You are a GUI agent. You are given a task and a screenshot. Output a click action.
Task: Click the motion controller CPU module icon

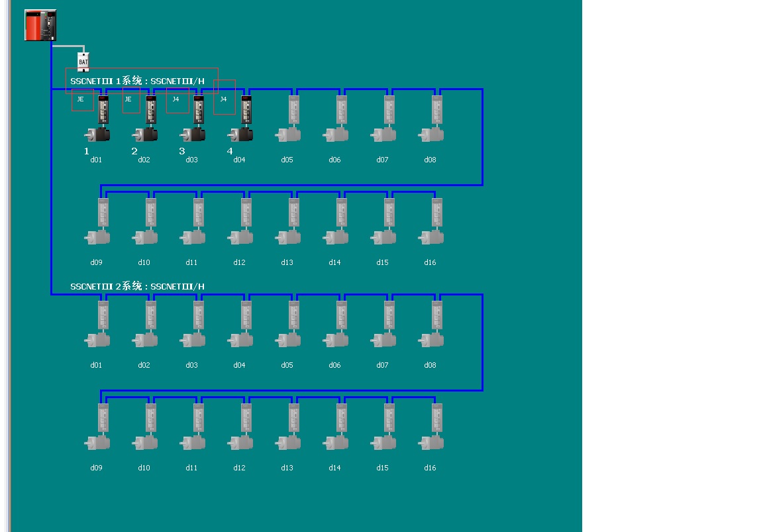[x=40, y=25]
